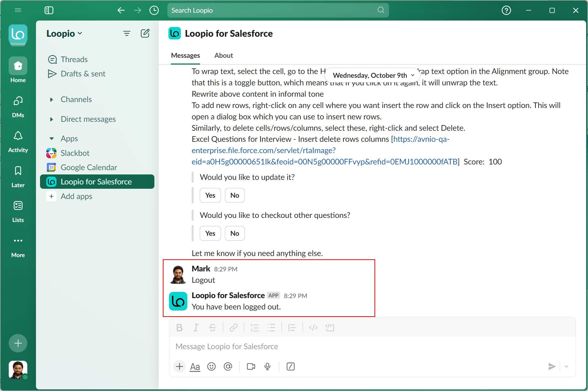Image resolution: width=588 pixels, height=391 pixels.
Task: Select Loopio for Salesforce in sidebar
Action: [97, 181]
